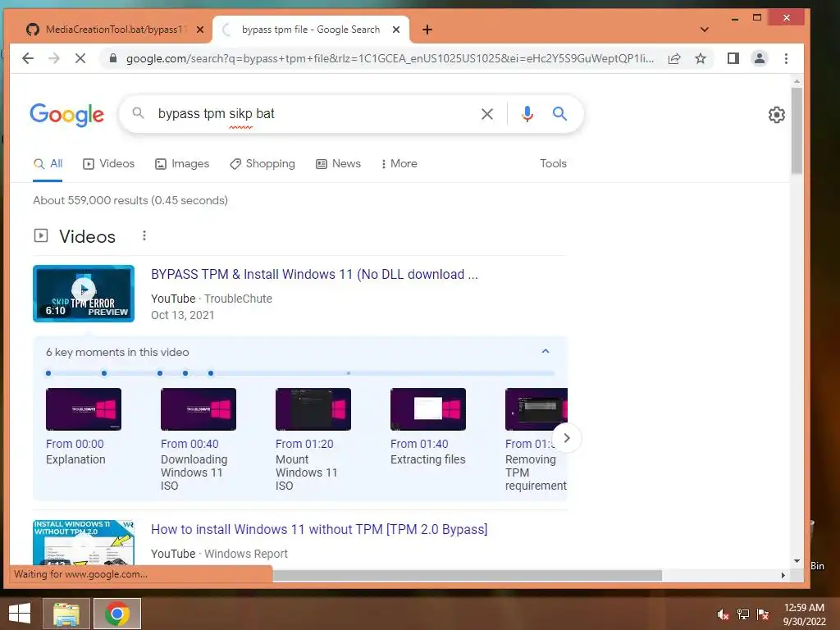Start voice search with microphone icon
The image size is (840, 630).
(527, 113)
